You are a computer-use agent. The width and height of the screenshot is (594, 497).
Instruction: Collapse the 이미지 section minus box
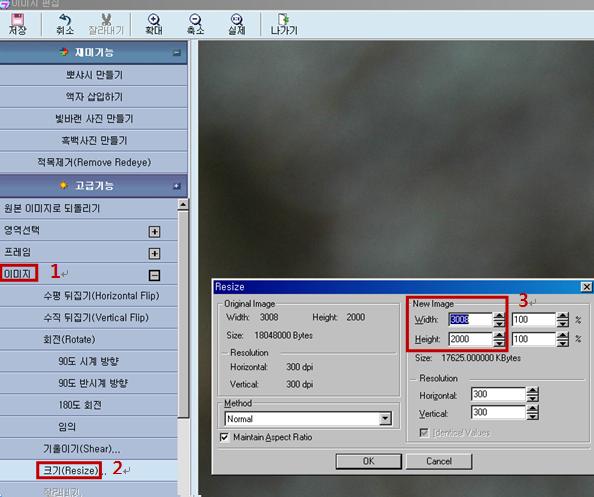(x=154, y=275)
